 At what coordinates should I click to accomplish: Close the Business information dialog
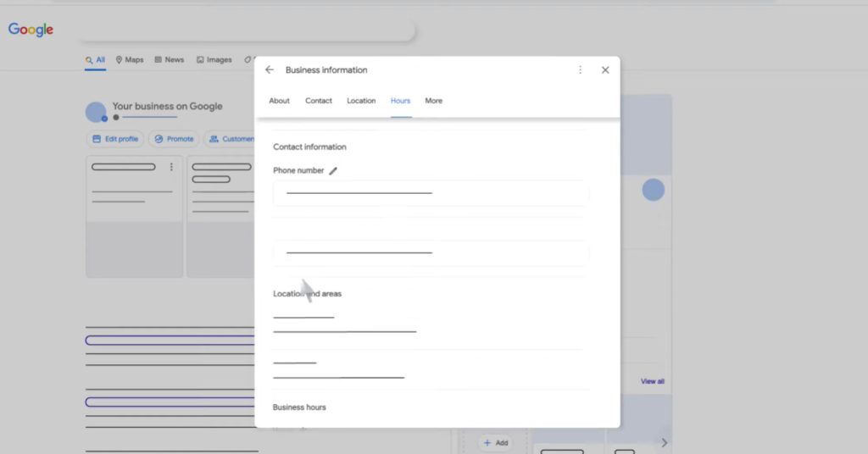(x=605, y=70)
